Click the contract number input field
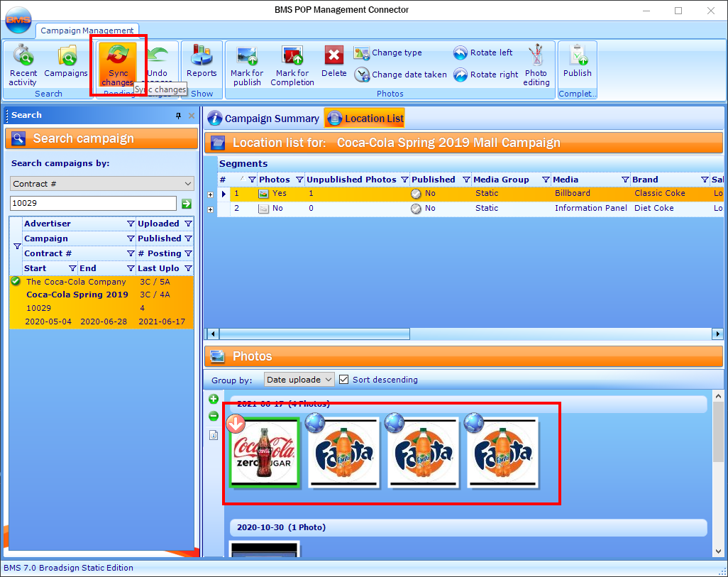This screenshot has width=728, height=577. click(93, 204)
